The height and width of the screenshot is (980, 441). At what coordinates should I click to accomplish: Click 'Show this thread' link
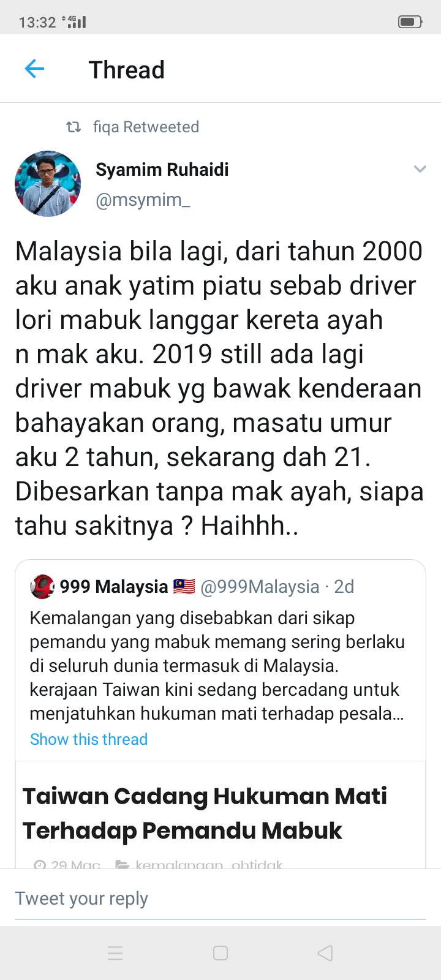tap(89, 739)
